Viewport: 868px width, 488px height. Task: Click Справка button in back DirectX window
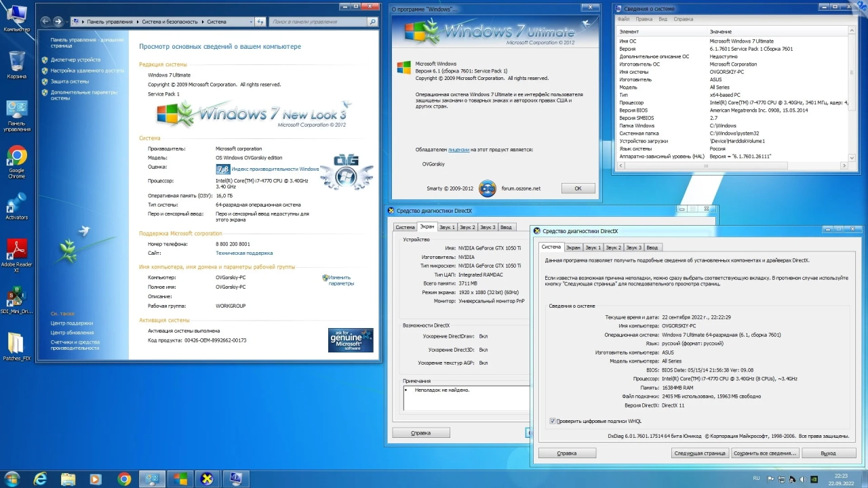click(x=421, y=432)
